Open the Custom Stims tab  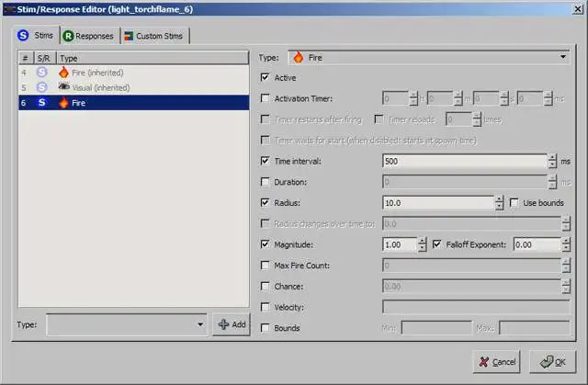154,36
